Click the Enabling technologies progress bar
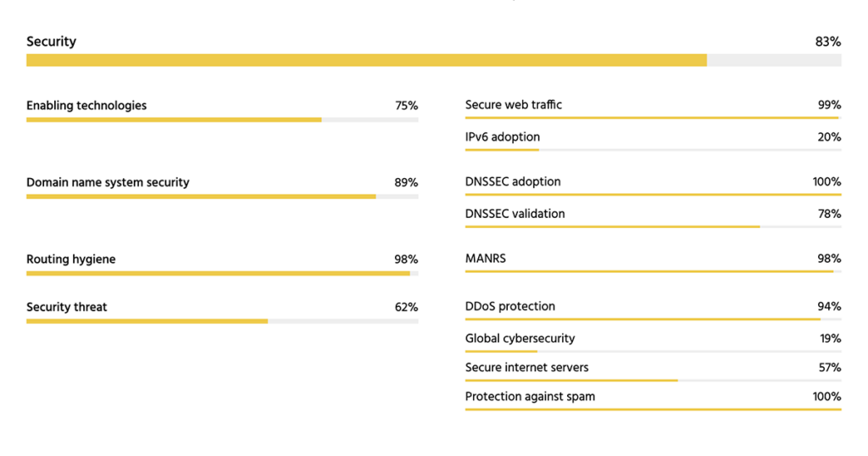Screen dimensions: 868x456 click(222, 120)
